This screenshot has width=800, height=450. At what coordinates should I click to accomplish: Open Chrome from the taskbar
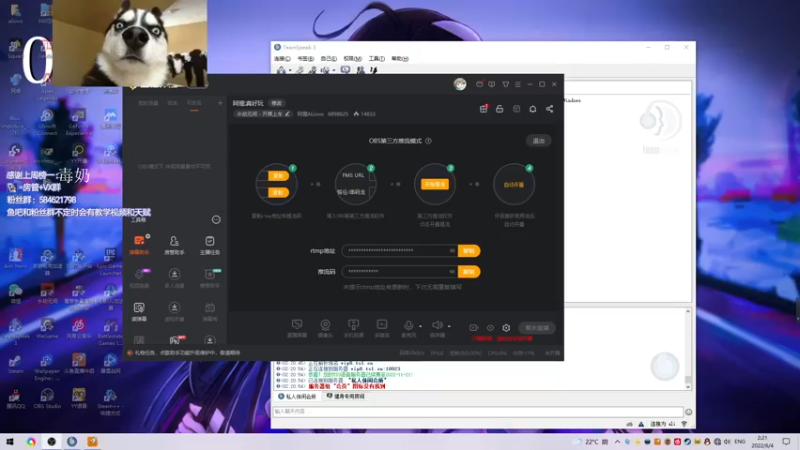click(31, 442)
